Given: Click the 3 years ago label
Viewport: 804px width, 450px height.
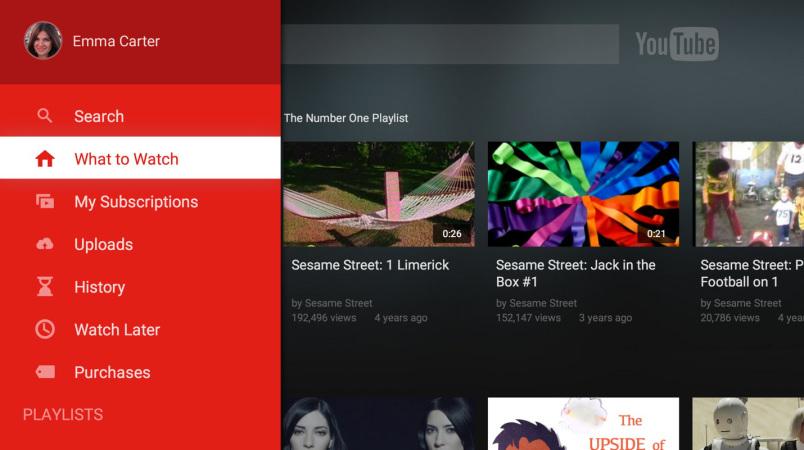Looking at the screenshot, I should 605,318.
